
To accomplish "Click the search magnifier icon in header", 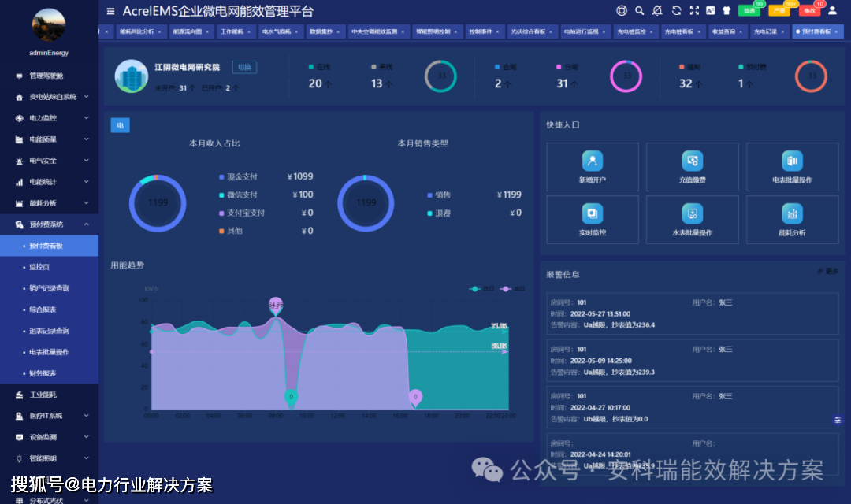I will point(639,10).
